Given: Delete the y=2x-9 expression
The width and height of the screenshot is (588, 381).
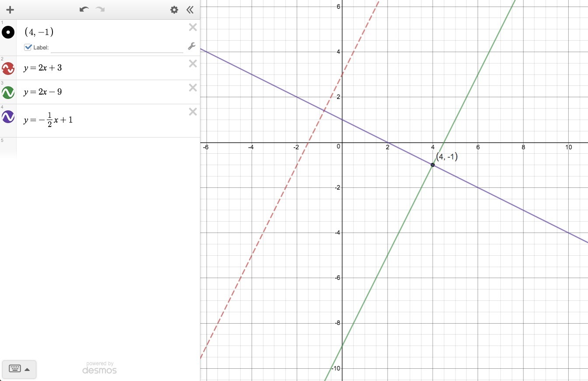Looking at the screenshot, I should point(192,88).
